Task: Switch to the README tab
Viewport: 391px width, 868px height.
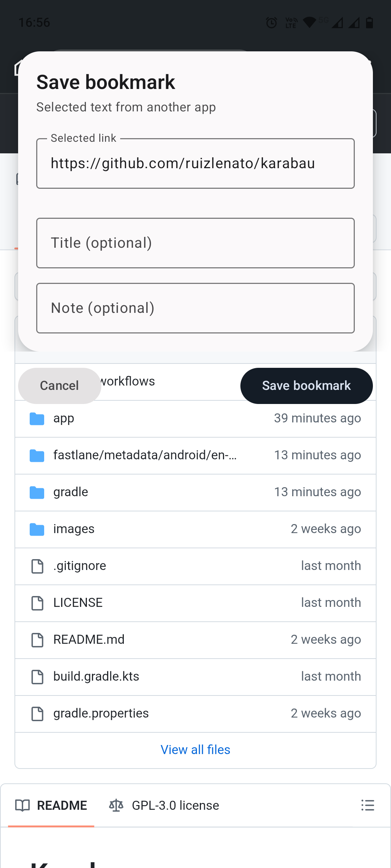Action: pos(51,805)
